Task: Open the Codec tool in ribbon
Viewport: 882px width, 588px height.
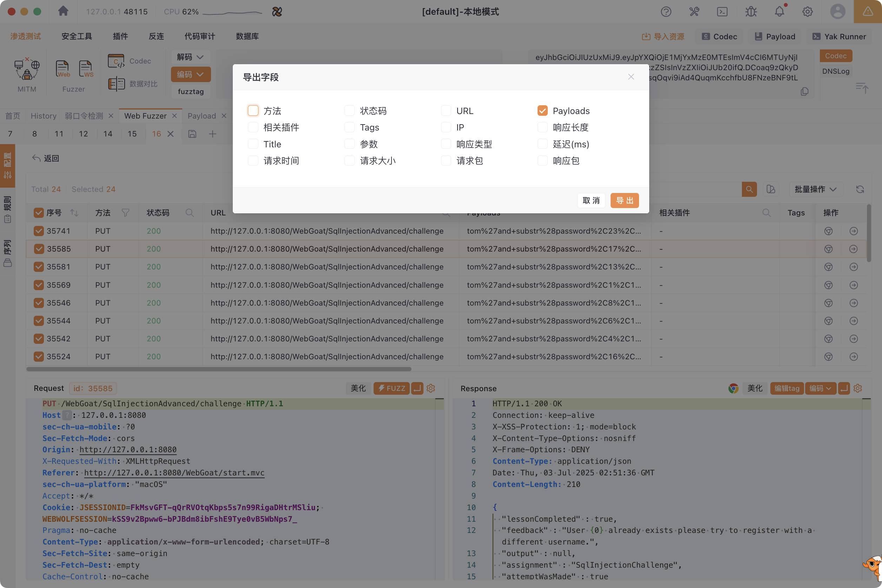Action: click(130, 61)
